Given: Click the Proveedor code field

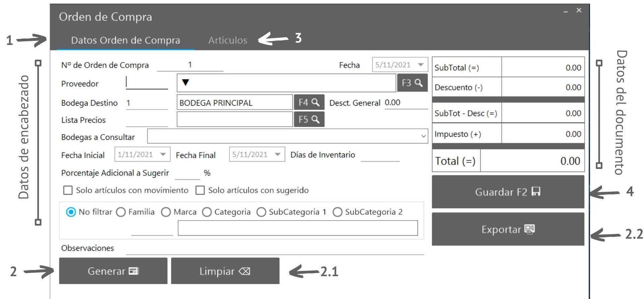Looking at the screenshot, I should pyautogui.click(x=147, y=83).
